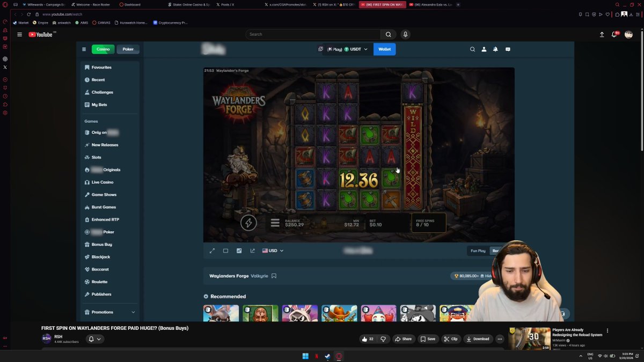Dislike the video with thumbs down
Image resolution: width=644 pixels, height=362 pixels.
[x=383, y=339]
